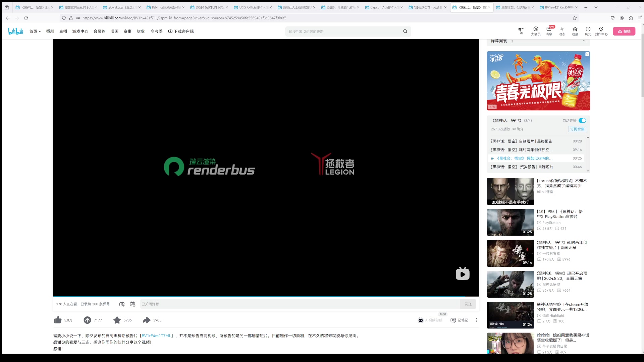Toggle 自动连播 autoplay switch

(x=582, y=120)
